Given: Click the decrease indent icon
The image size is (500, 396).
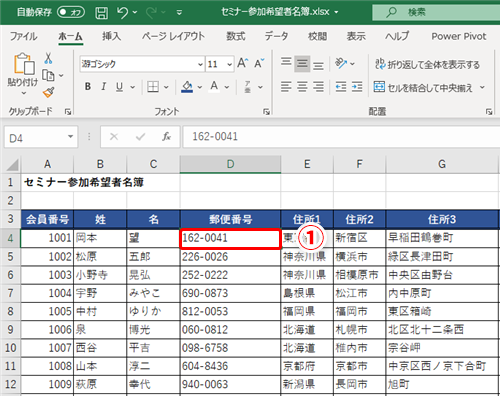Looking at the screenshot, I should pyautogui.click(x=341, y=87).
